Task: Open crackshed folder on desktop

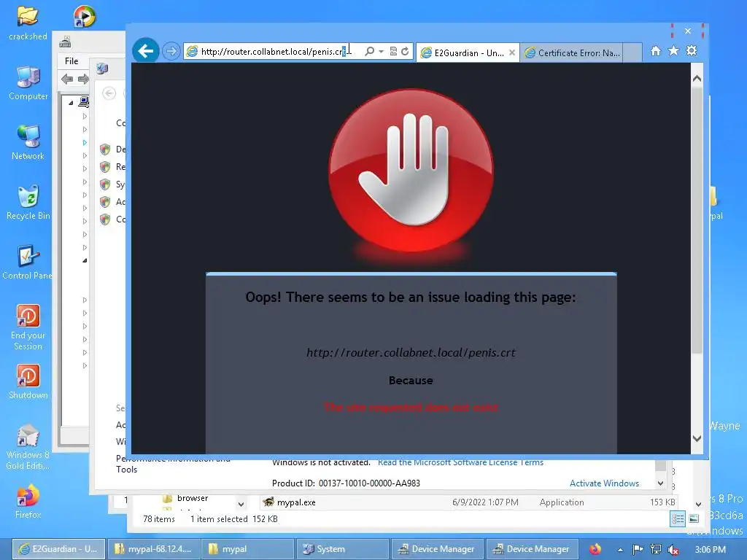Action: 28,23
